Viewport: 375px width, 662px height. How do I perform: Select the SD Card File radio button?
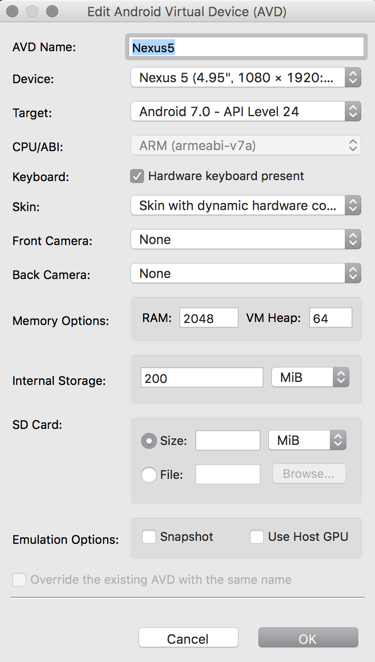click(x=149, y=475)
